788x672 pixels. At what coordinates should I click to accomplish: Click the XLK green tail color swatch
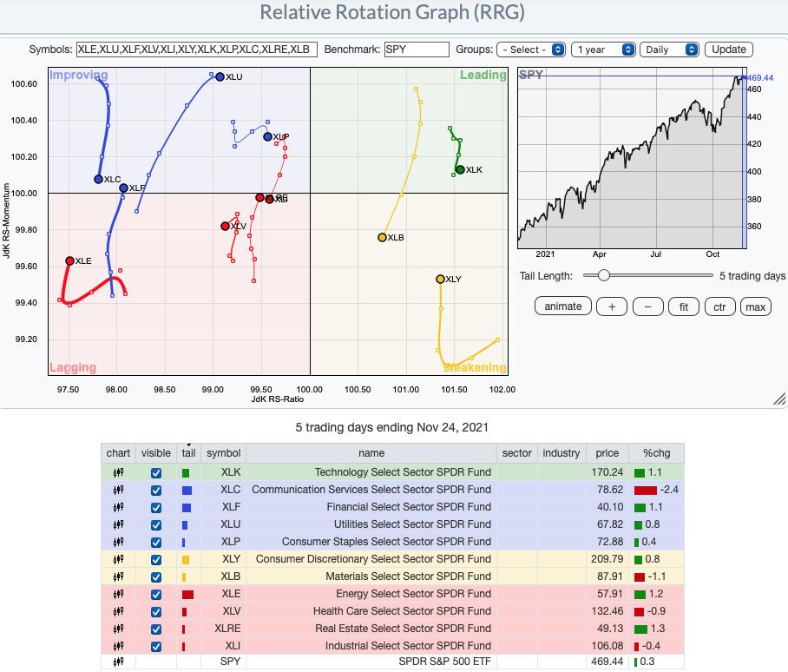click(186, 473)
